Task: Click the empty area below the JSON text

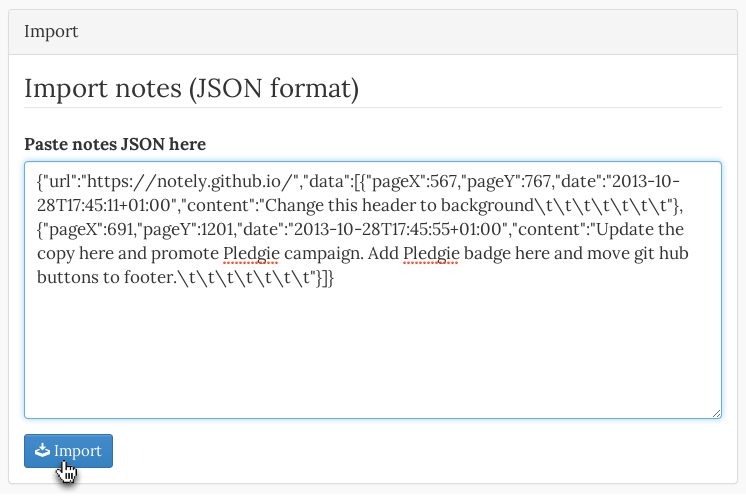Action: click(x=373, y=352)
